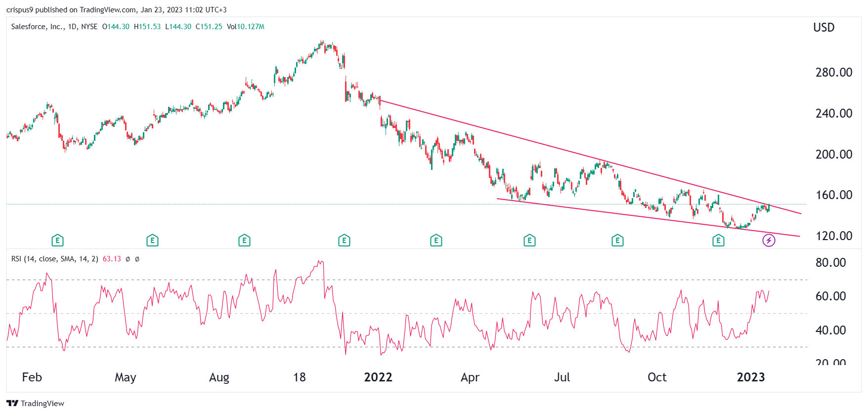
Task: Click the 40.00 RSI axis label
Action: [x=831, y=331]
